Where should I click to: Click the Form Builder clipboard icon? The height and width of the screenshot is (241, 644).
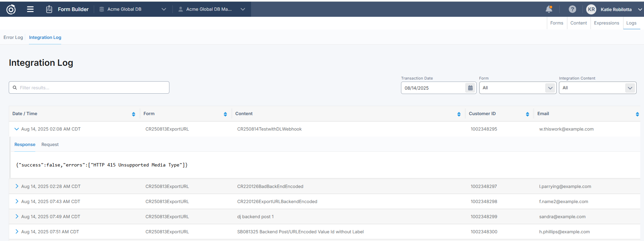point(49,9)
